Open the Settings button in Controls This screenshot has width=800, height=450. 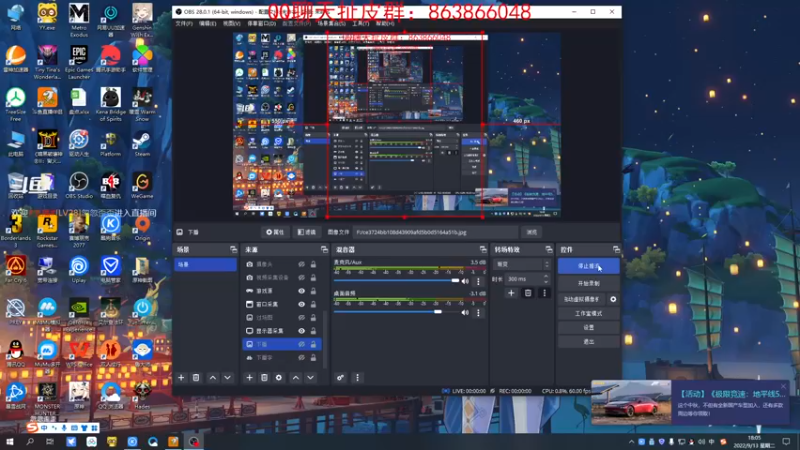coord(588,328)
